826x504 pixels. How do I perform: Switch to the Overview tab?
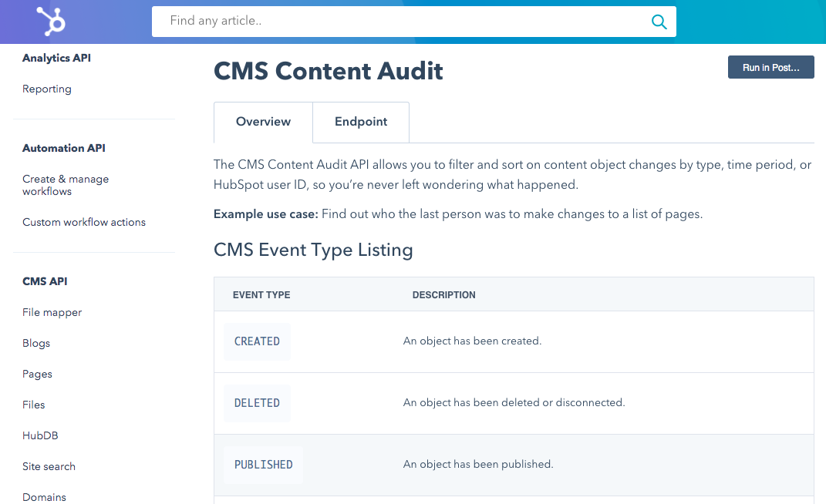tap(263, 122)
